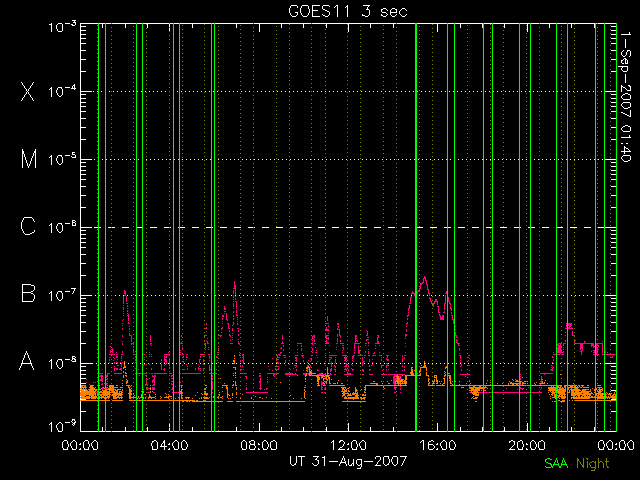Click the 10^-8 y-axis tick label
This screenshot has height=480, width=640.
click(x=62, y=363)
